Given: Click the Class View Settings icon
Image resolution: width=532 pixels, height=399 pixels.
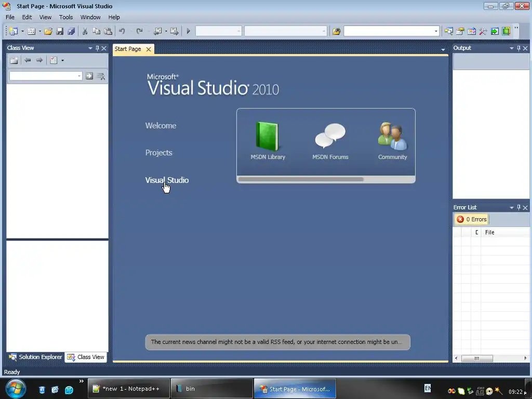Looking at the screenshot, I should (x=54, y=60).
